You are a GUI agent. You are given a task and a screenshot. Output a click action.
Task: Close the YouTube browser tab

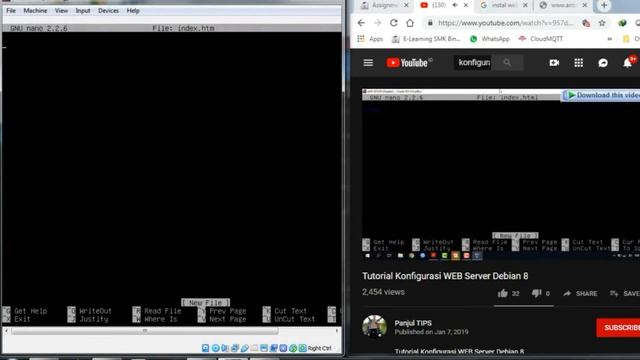click(466, 5)
